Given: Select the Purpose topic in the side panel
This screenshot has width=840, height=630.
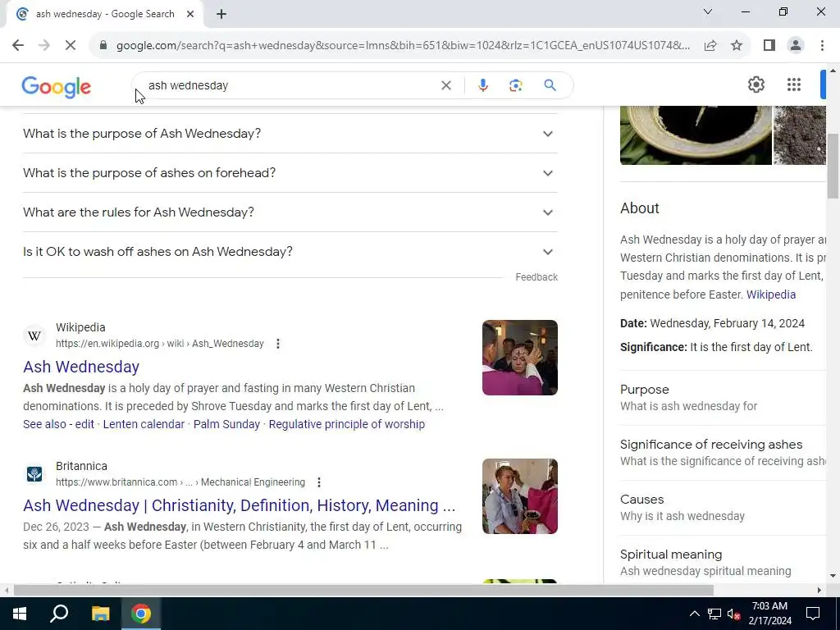Looking at the screenshot, I should [x=724, y=398].
